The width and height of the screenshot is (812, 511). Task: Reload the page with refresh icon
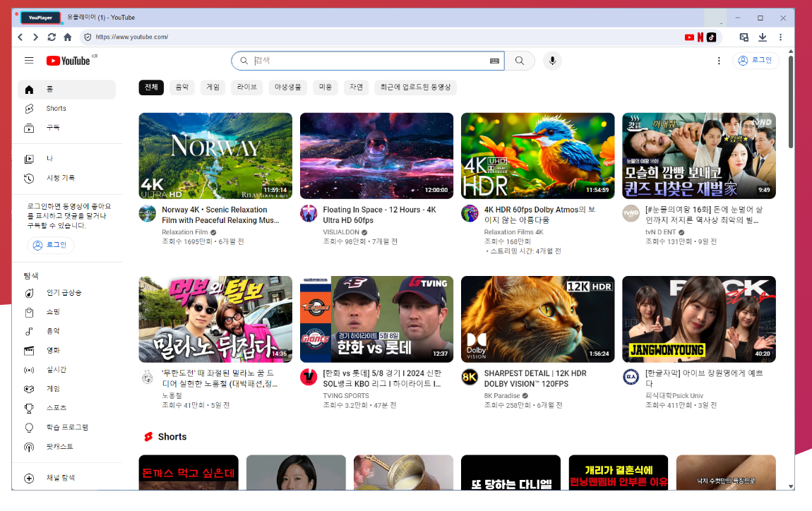tap(52, 37)
